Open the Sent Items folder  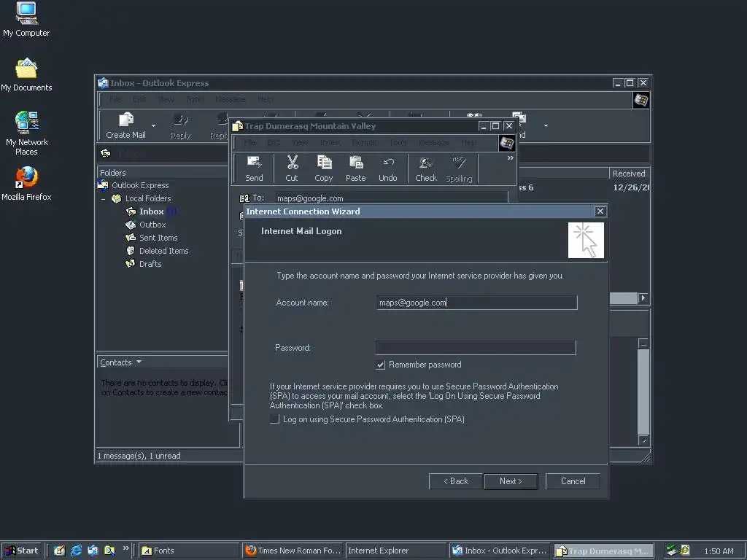click(158, 238)
